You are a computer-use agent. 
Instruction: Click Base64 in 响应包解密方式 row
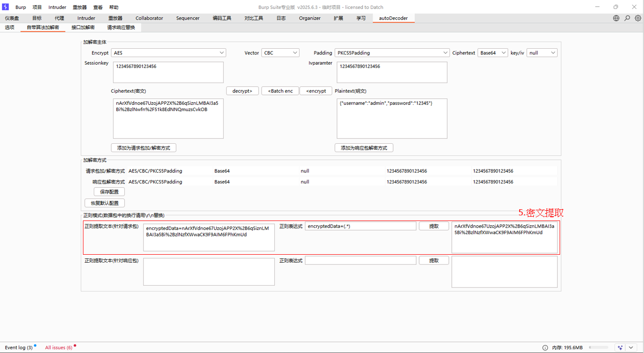222,182
